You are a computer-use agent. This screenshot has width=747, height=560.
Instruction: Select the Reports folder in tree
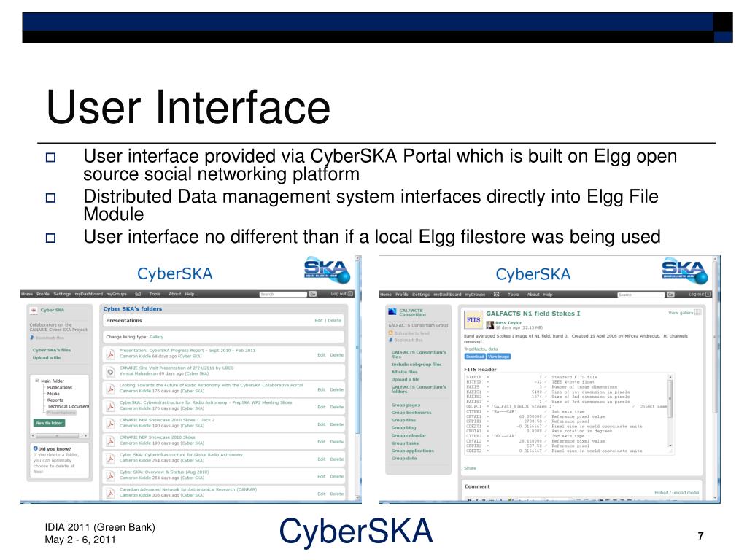tap(55, 400)
